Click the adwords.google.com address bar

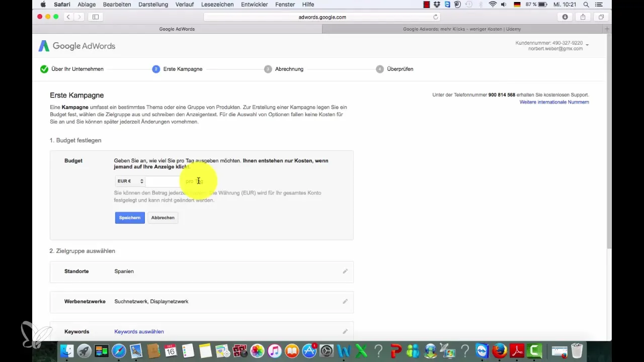point(322,17)
